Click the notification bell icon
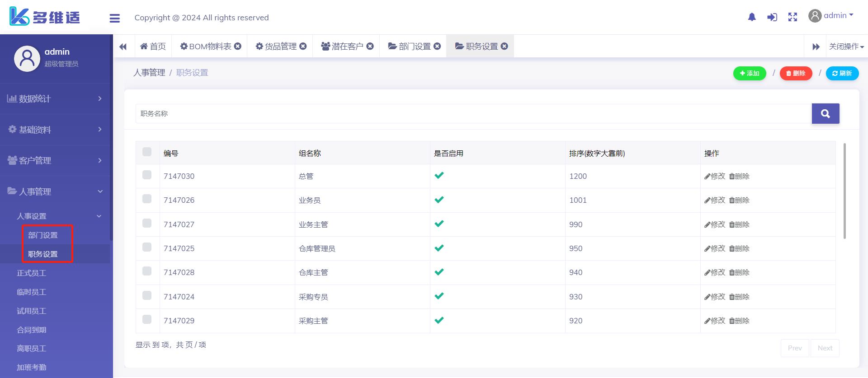This screenshot has width=868, height=378. 752,17
